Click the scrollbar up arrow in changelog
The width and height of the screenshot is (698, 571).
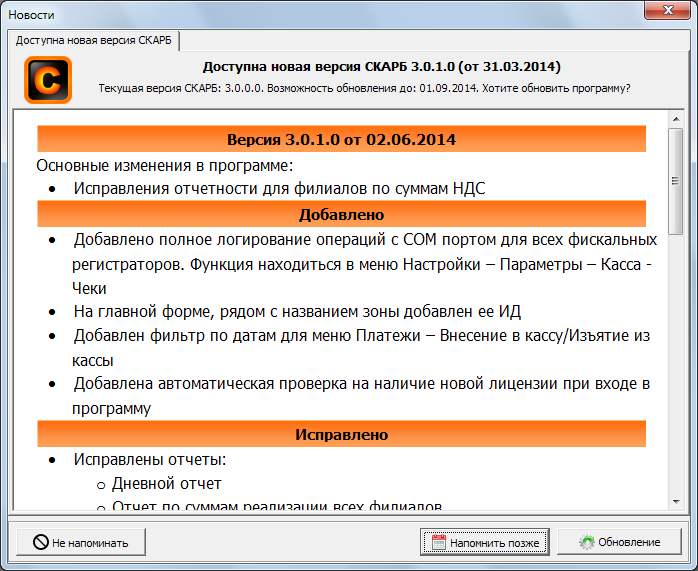coord(676,119)
